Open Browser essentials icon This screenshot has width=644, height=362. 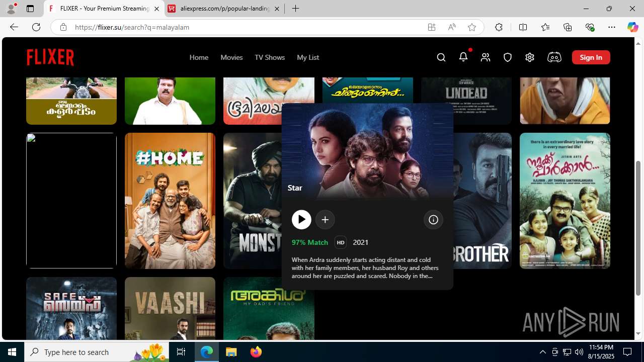(x=590, y=27)
